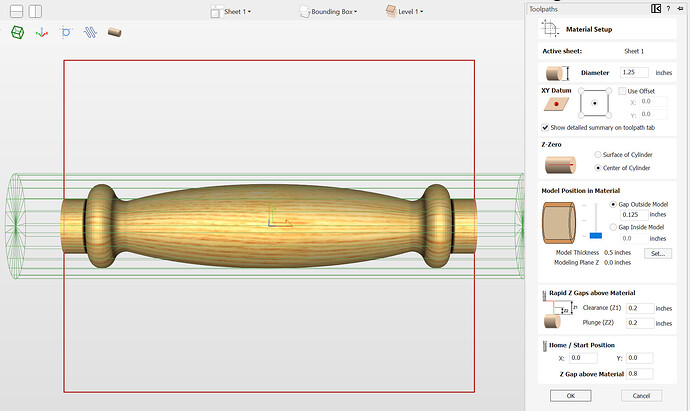The width and height of the screenshot is (690, 411).
Task: Click the cylinder diameter illustration icon
Action: pos(557,73)
